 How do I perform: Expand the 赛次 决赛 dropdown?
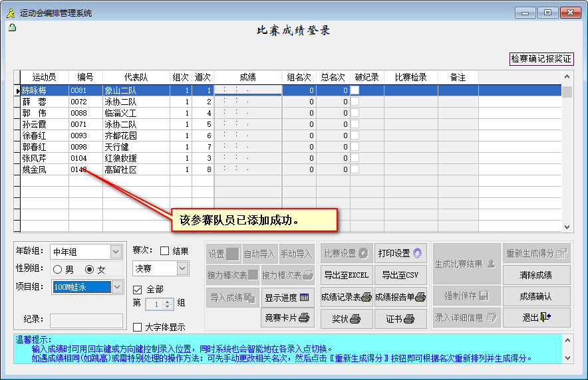tap(182, 268)
